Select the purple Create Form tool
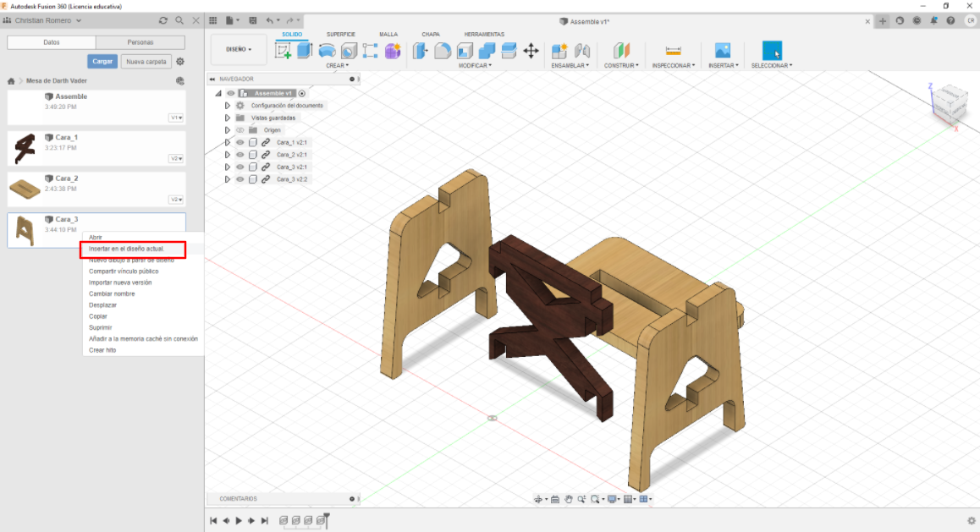This screenshot has width=980, height=532. point(393,51)
